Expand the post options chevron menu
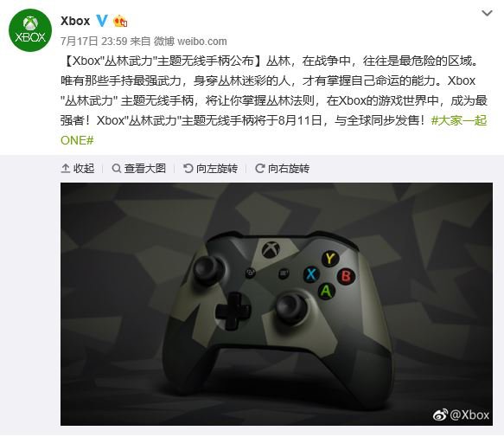504x437 pixels. tap(487, 14)
